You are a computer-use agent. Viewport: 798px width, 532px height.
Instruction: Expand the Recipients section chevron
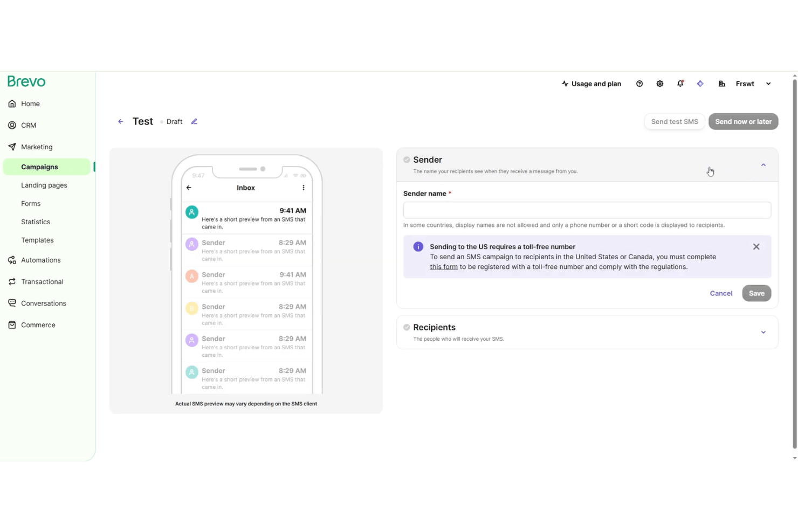point(763,333)
